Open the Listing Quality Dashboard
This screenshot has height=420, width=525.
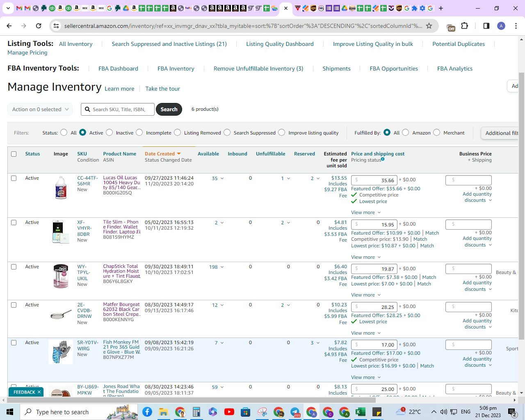pos(280,44)
